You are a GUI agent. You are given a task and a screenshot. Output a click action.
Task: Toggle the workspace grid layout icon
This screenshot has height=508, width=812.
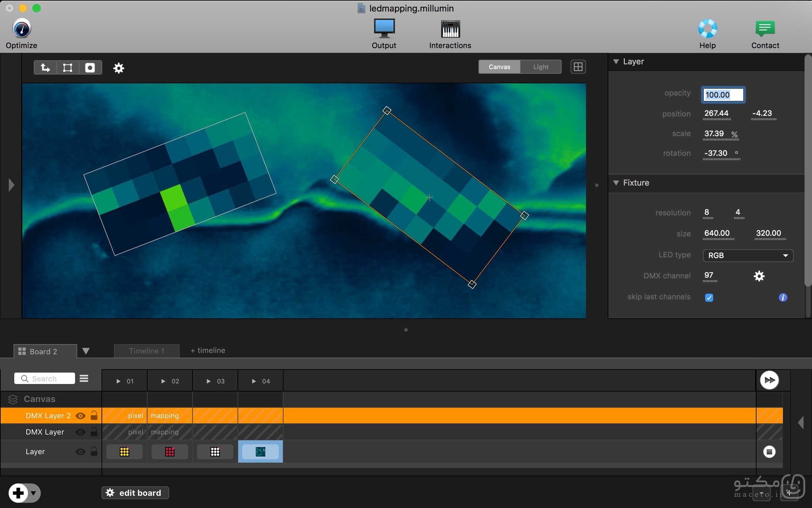coord(578,67)
